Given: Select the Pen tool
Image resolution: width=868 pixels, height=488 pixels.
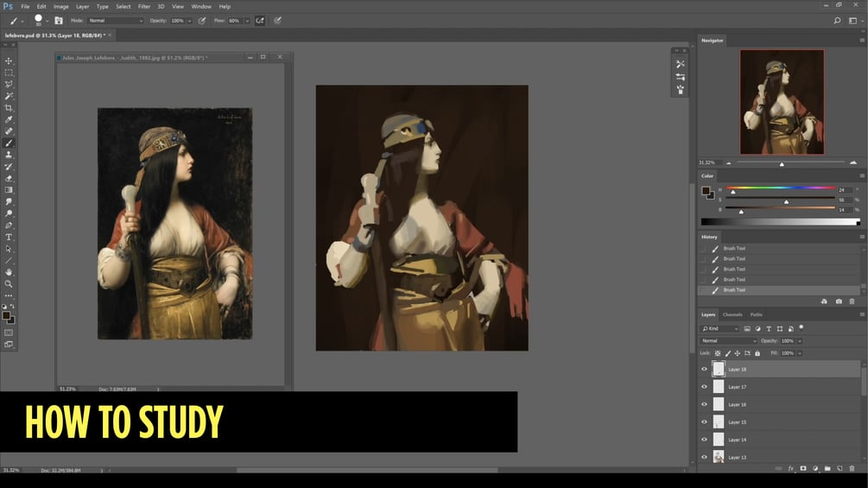Looking at the screenshot, I should (x=9, y=225).
